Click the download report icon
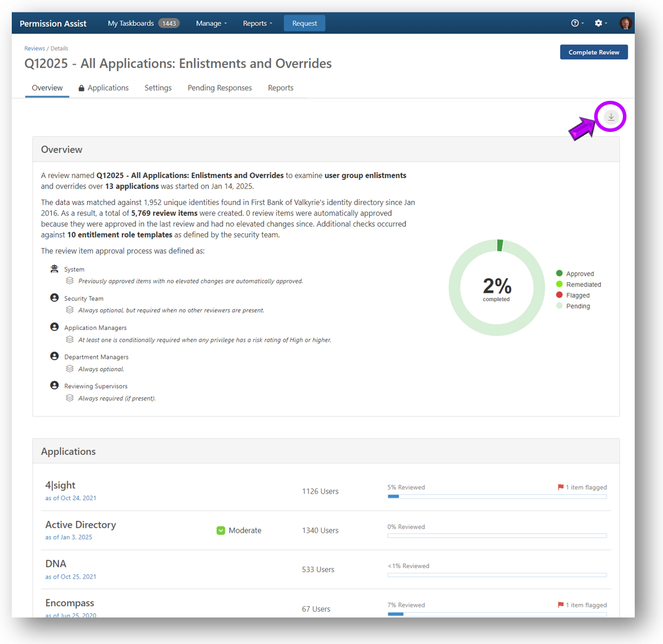 point(611,117)
